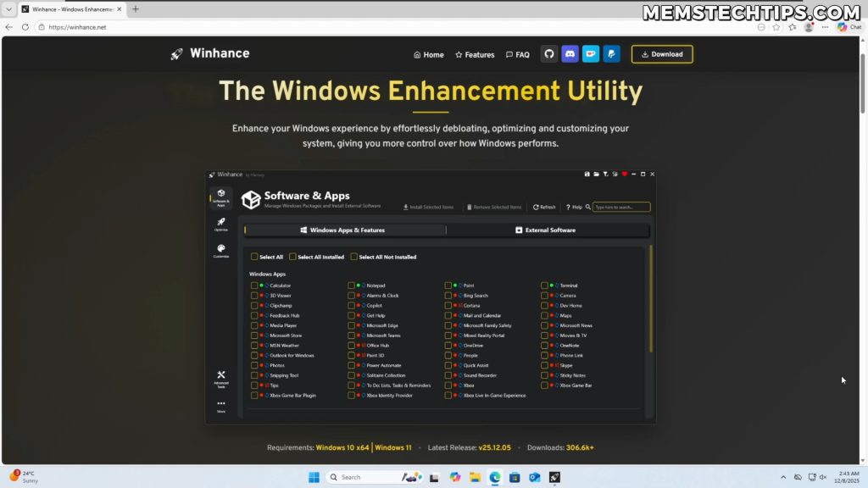
Task: Click the Download button
Action: (661, 53)
